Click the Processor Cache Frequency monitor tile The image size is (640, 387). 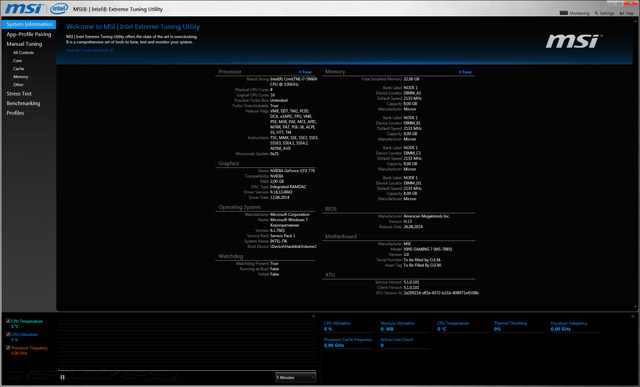coord(348,343)
